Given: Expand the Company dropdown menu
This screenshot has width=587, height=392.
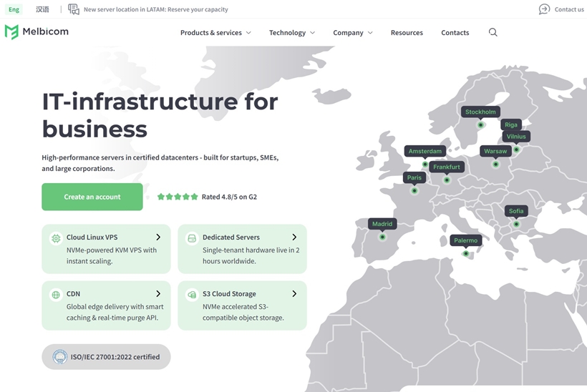Looking at the screenshot, I should point(353,32).
